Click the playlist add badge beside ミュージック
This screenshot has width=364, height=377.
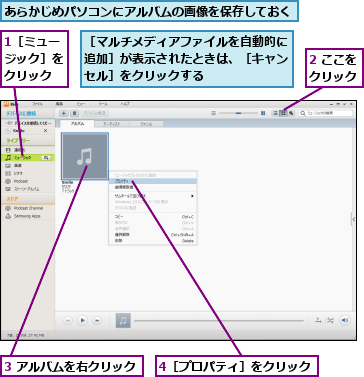[46, 158]
